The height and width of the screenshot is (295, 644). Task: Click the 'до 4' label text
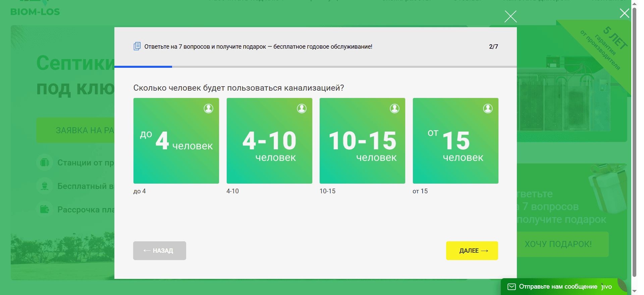point(140,191)
